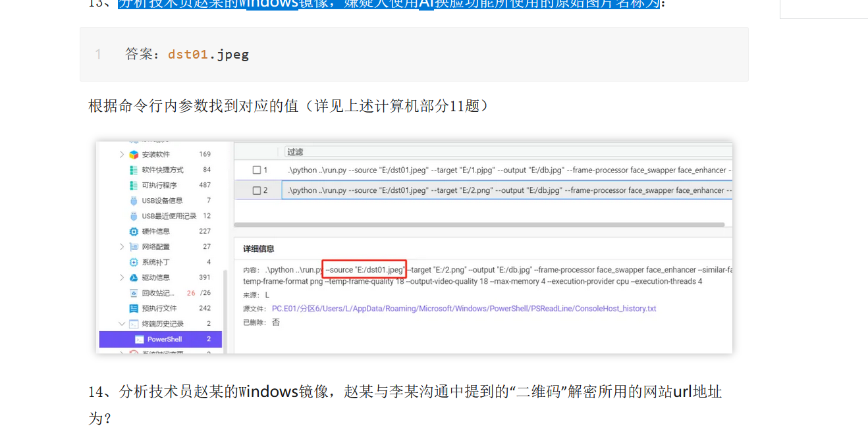
Task: Click the horizontal scrollbar under command list
Action: coord(479,225)
